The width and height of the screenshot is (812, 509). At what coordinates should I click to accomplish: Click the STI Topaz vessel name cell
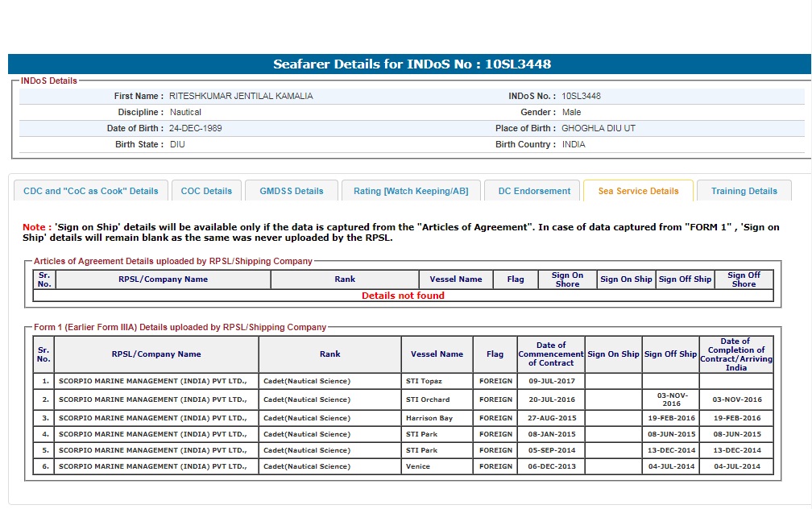pyautogui.click(x=424, y=381)
